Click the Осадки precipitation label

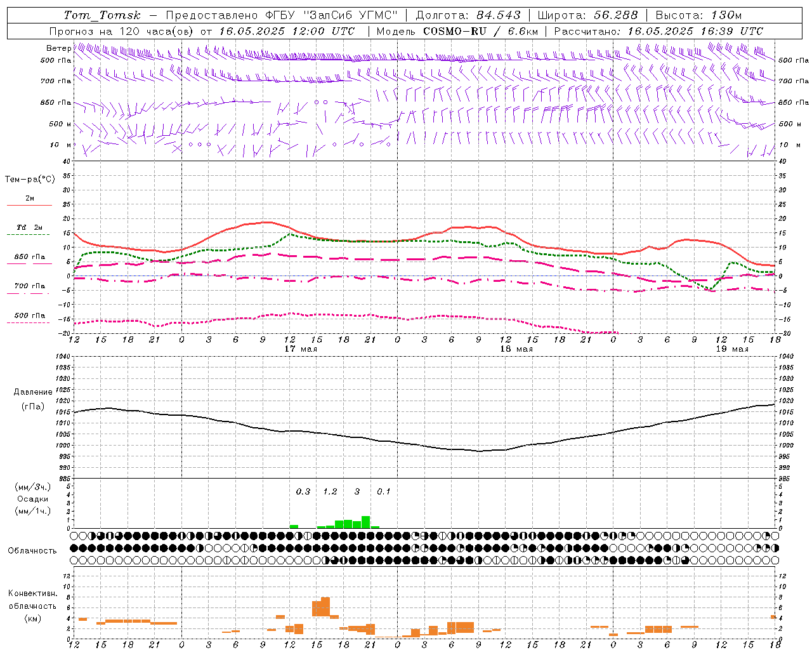tap(32, 499)
